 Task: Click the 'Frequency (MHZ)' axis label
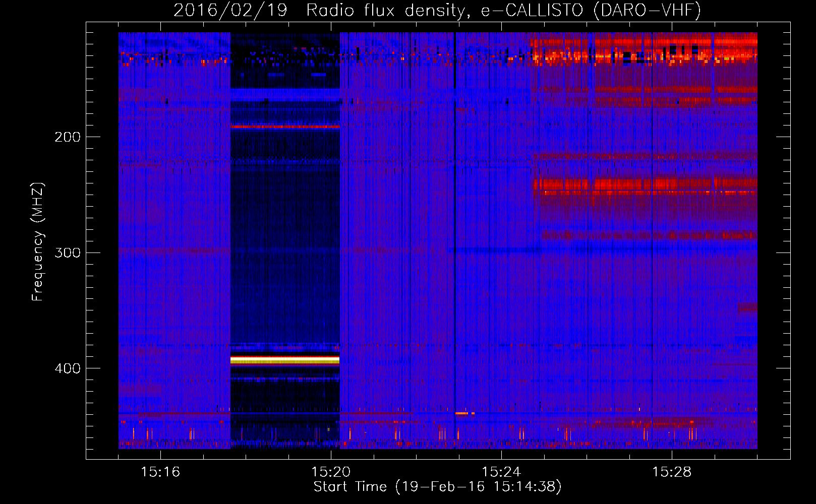[x=38, y=242]
